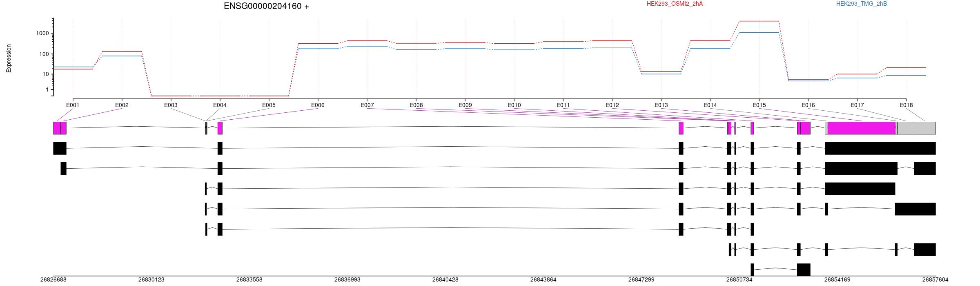Click the exon label E015
The image size is (980, 286).
click(759, 105)
